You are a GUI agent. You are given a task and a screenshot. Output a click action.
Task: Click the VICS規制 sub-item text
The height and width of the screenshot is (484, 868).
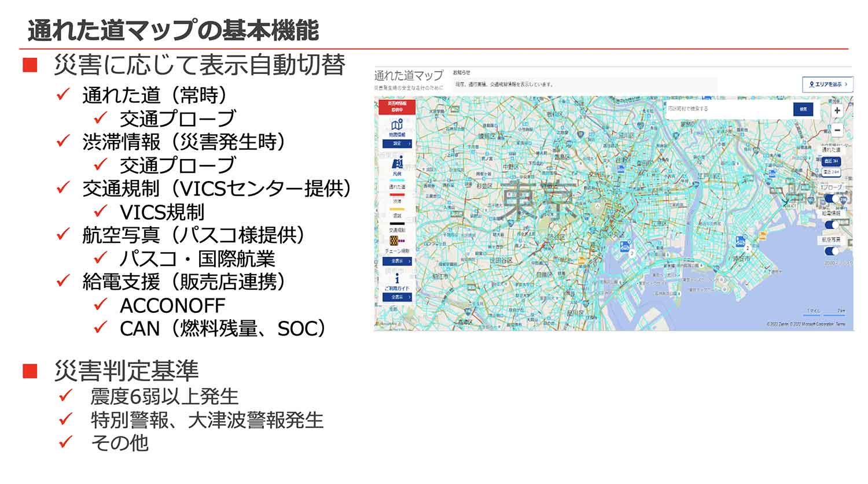[x=162, y=212]
